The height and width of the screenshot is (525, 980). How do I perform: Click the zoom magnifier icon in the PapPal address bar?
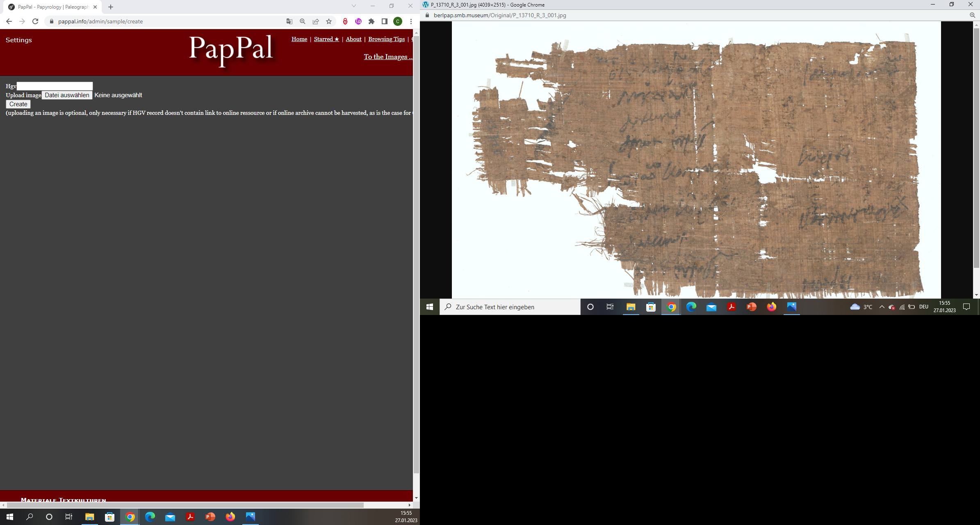(x=303, y=21)
